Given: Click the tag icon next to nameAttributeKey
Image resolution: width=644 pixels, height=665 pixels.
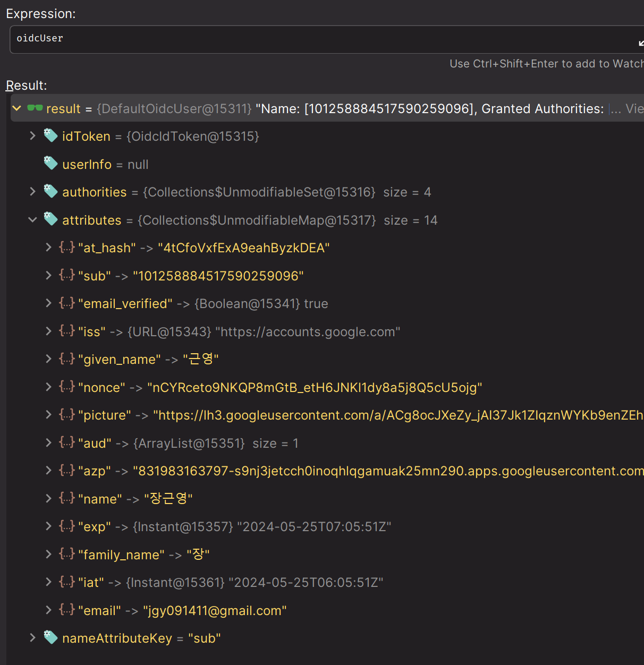Looking at the screenshot, I should pyautogui.click(x=50, y=637).
